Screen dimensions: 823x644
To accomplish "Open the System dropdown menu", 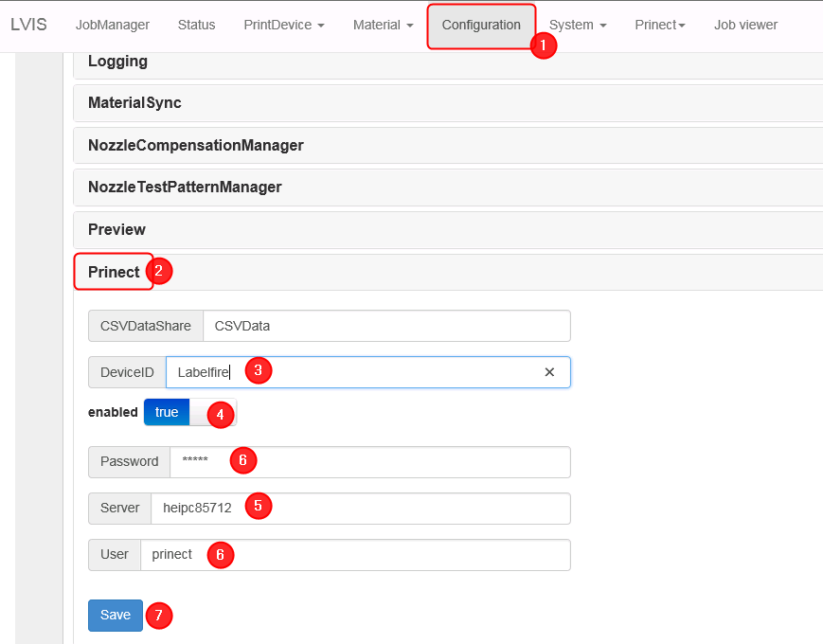I will pos(578,26).
